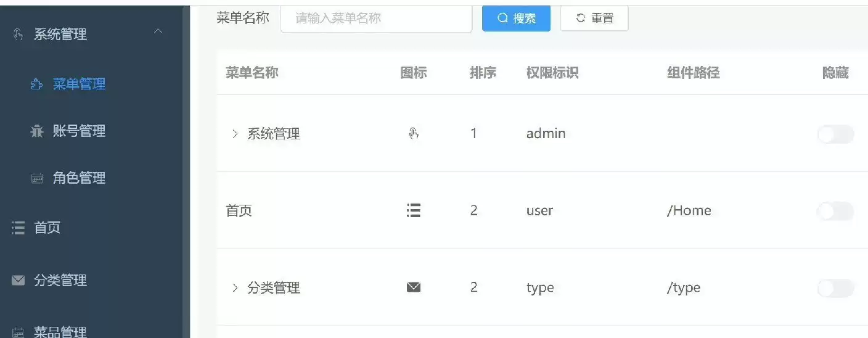The height and width of the screenshot is (338, 868).
Task: Click the 菜单名称 search input field
Action: pyautogui.click(x=376, y=19)
